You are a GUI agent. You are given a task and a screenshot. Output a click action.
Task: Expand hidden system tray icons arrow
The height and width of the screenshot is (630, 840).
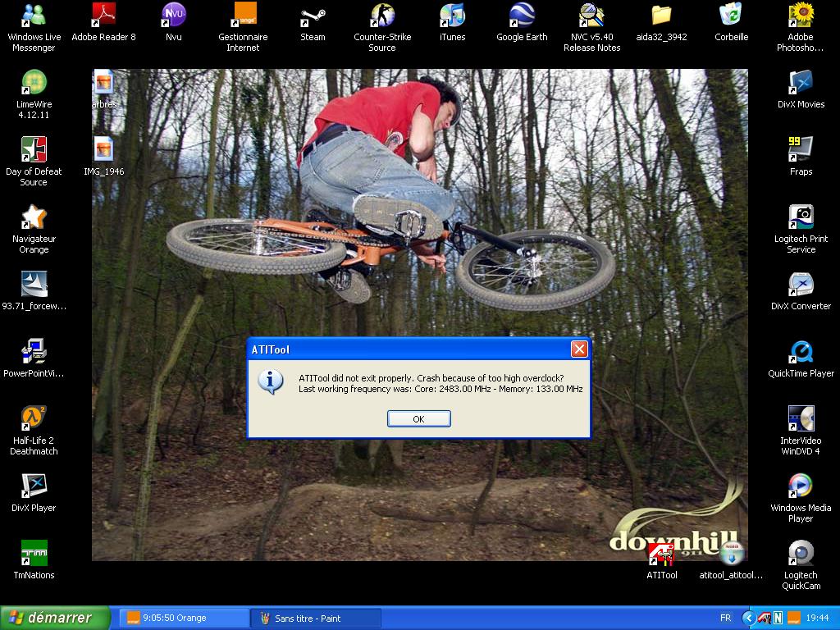(x=747, y=618)
